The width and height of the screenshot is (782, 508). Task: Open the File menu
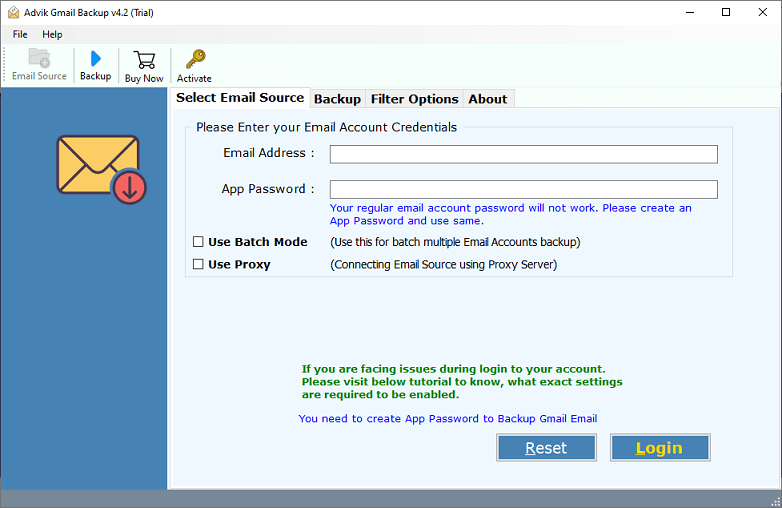pos(20,34)
